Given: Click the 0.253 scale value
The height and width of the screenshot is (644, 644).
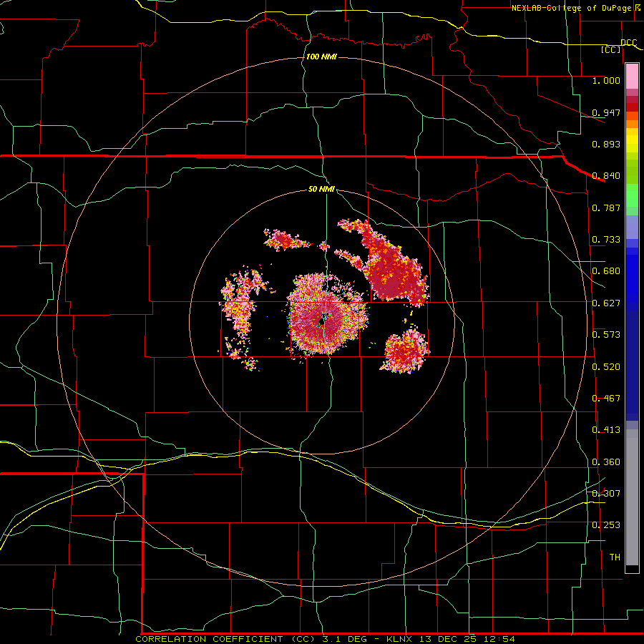Looking at the screenshot, I should [606, 525].
